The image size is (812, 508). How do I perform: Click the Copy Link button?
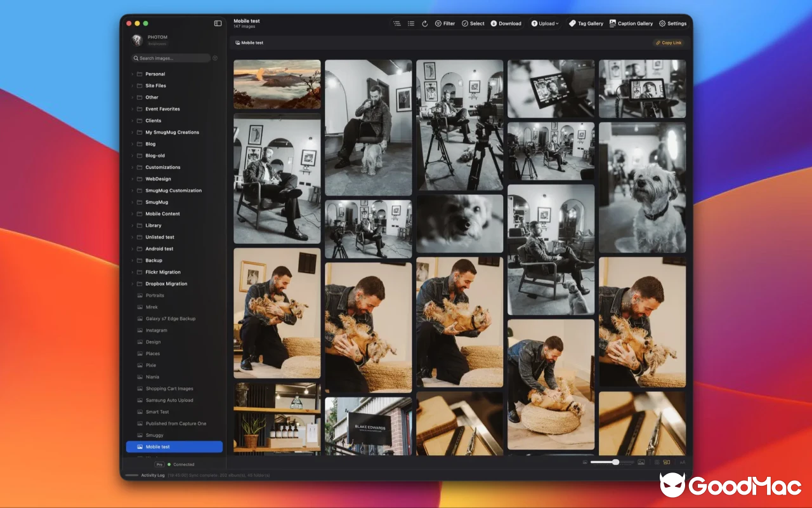tap(669, 43)
